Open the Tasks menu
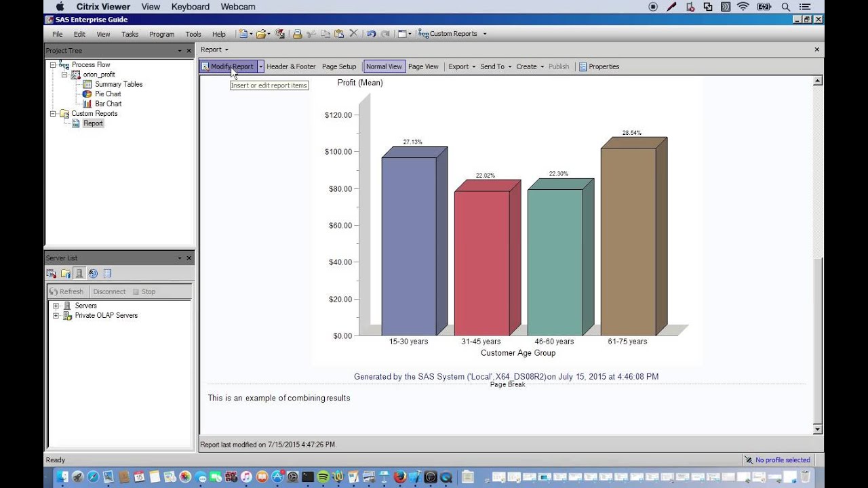Viewport: 868px width, 488px height. [x=130, y=34]
